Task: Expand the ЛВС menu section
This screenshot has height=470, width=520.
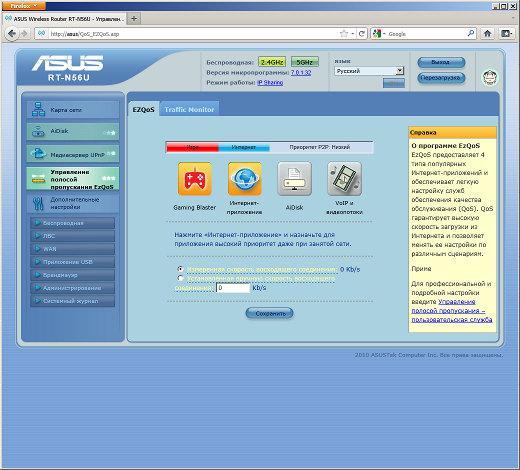Action: tap(73, 236)
